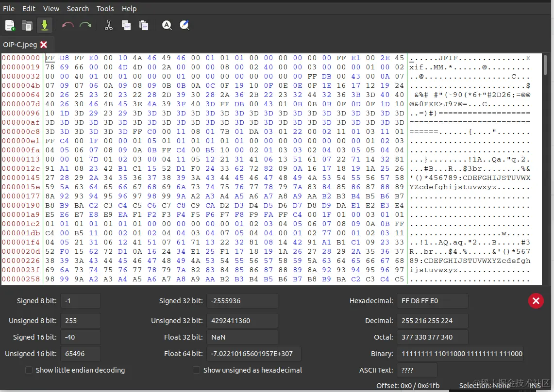The image size is (554, 392).
Task: Click offset label 00000019
Action: pyautogui.click(x=21, y=67)
